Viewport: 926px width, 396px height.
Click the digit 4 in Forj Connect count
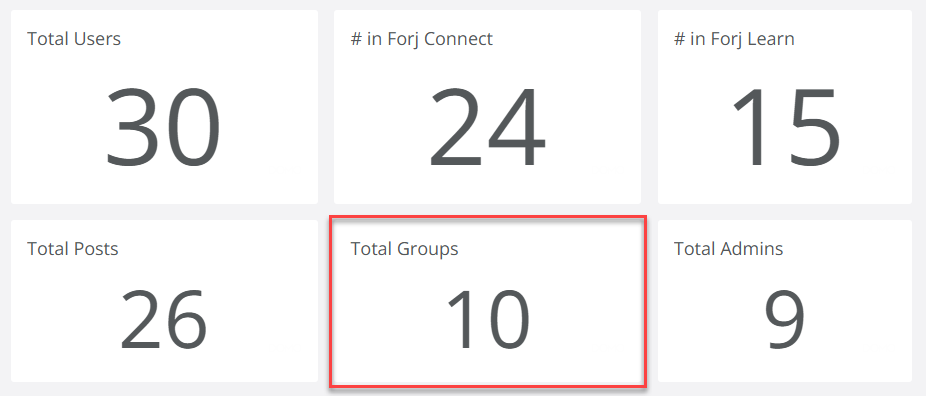pyautogui.click(x=517, y=127)
